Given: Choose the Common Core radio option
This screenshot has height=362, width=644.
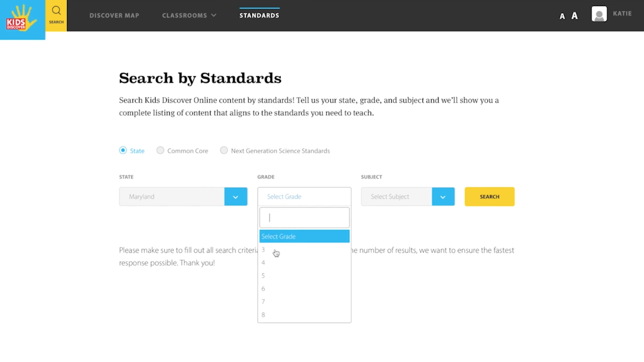Looking at the screenshot, I should 161,151.
